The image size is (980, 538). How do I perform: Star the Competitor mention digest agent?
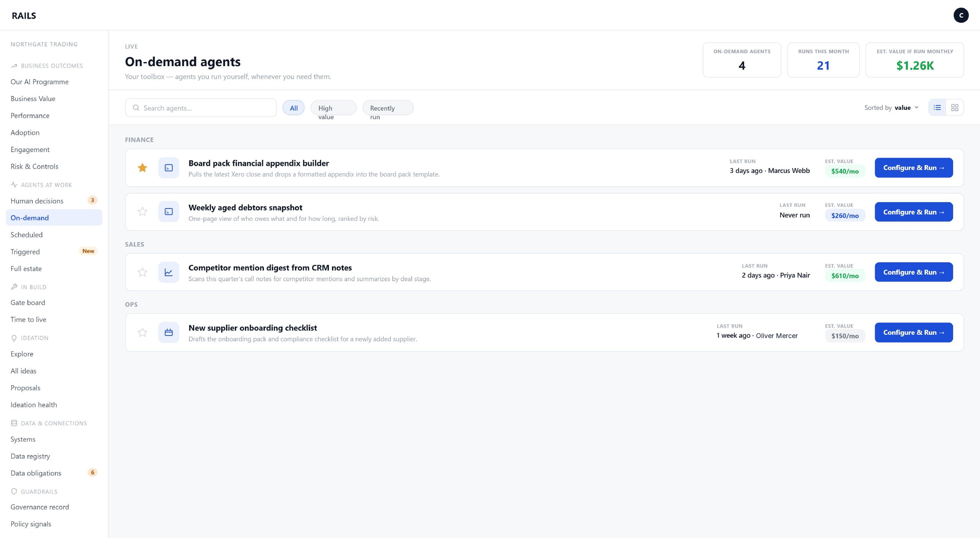pos(142,272)
